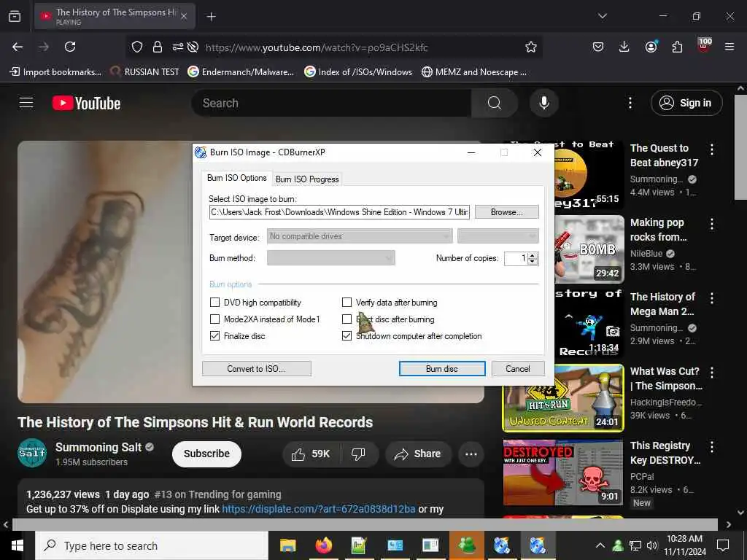Viewport: 747px width, 560px height.
Task: Open Windows Start menu
Action: pyautogui.click(x=18, y=545)
